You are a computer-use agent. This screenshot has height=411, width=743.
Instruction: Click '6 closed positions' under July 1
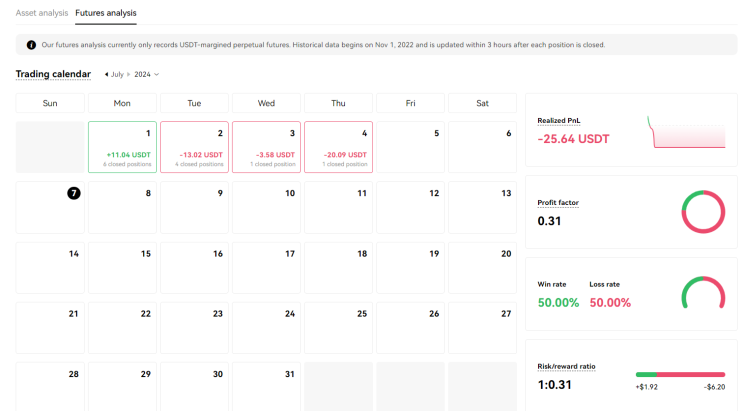pos(127,164)
